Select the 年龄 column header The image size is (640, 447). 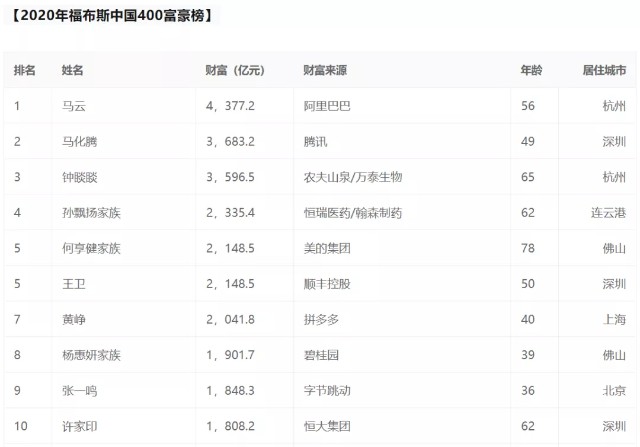531,70
